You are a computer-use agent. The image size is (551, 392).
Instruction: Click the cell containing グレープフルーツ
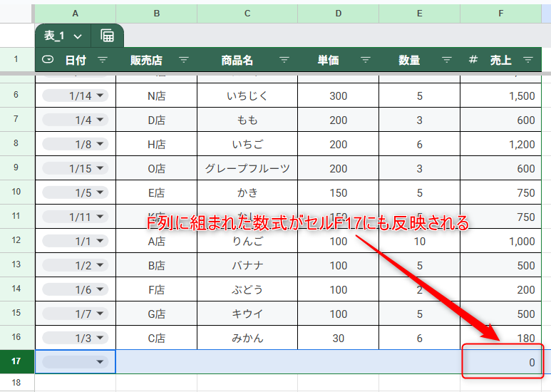247,168
